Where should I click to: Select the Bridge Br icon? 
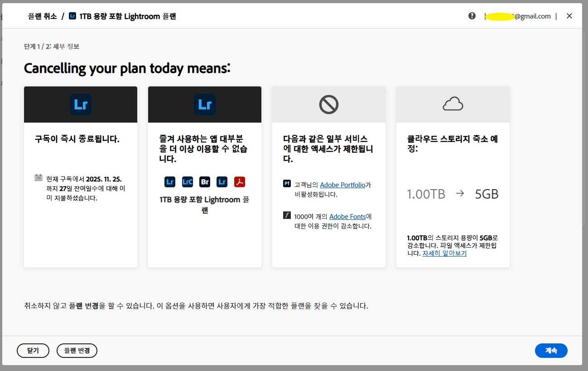coord(205,182)
